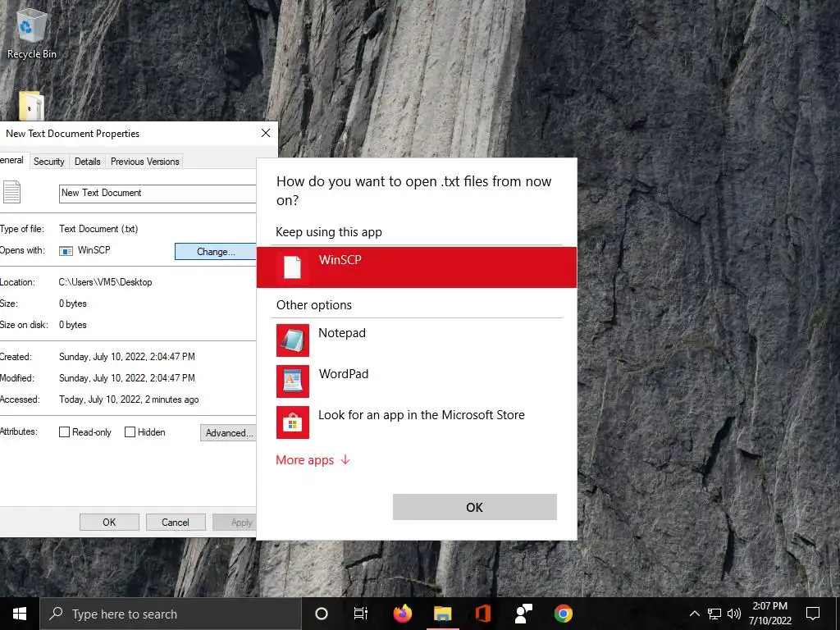Open Cortana circle on taskbar
This screenshot has height=630, width=840.
(322, 614)
